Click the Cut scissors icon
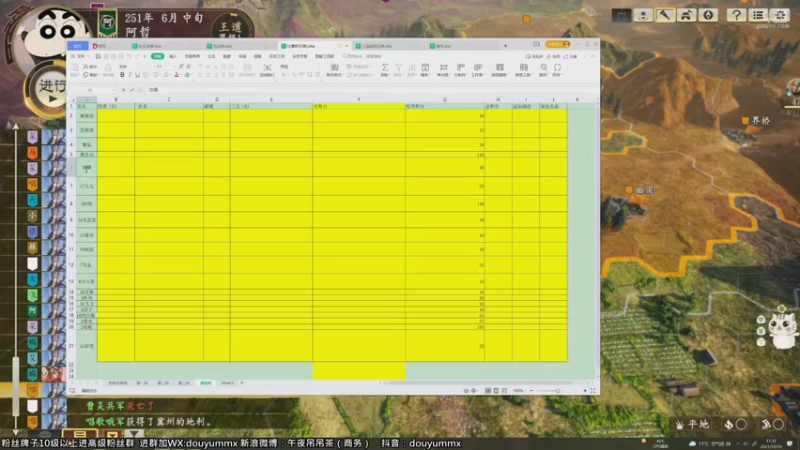Screen dimensions: 800x450 86,67
